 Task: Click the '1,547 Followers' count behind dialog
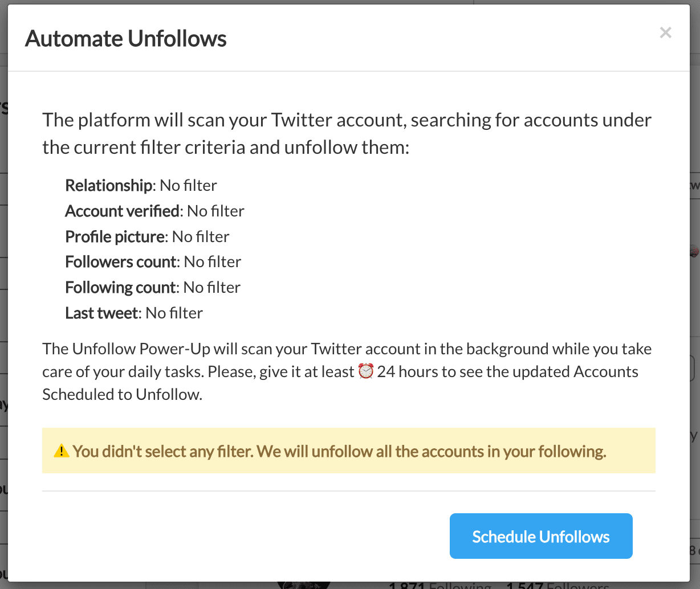pos(558,585)
